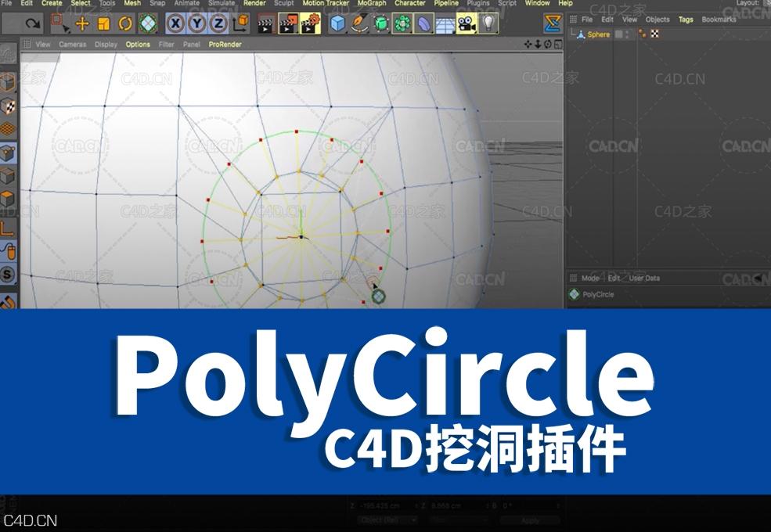Image resolution: width=771 pixels, height=532 pixels.
Task: Click the Undo arrow icon
Action: (31, 24)
